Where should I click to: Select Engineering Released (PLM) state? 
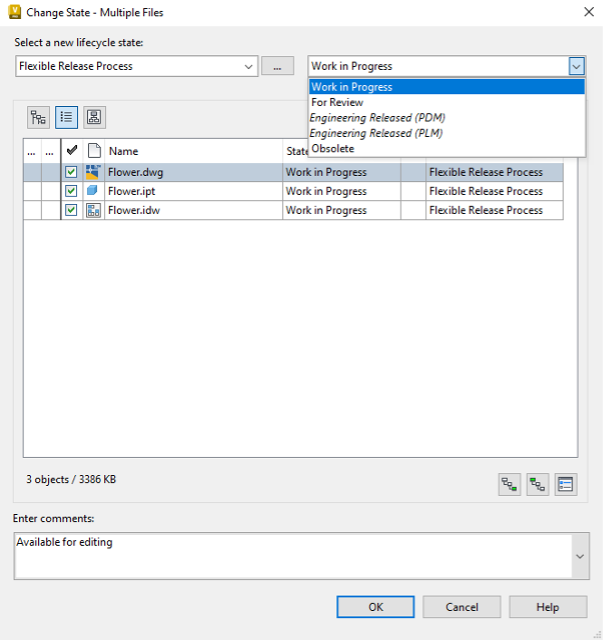tap(447, 133)
